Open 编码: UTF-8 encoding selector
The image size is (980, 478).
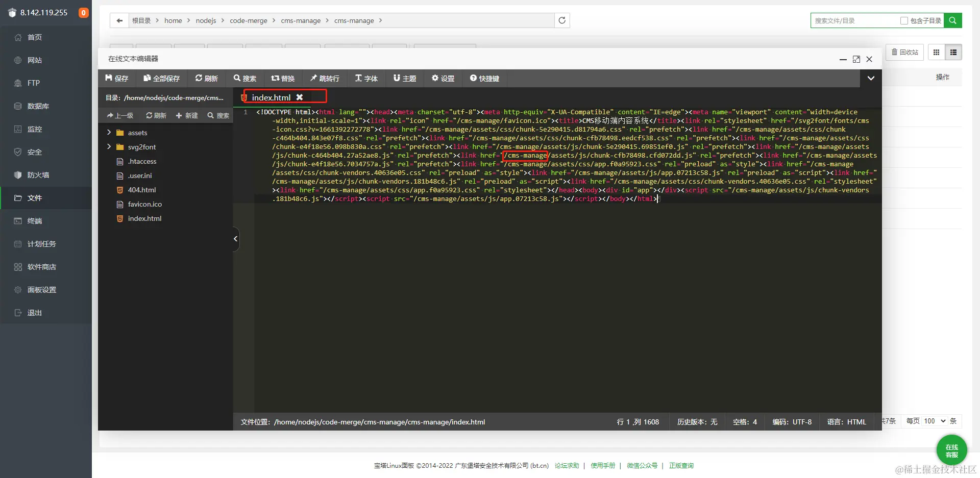pos(792,422)
